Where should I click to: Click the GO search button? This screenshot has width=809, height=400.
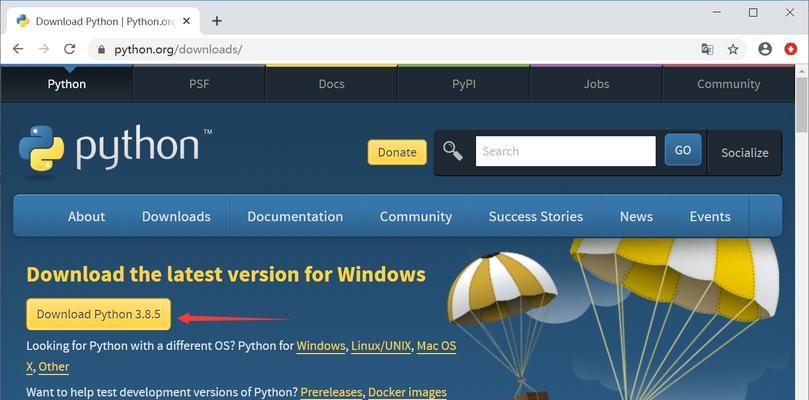(x=683, y=150)
